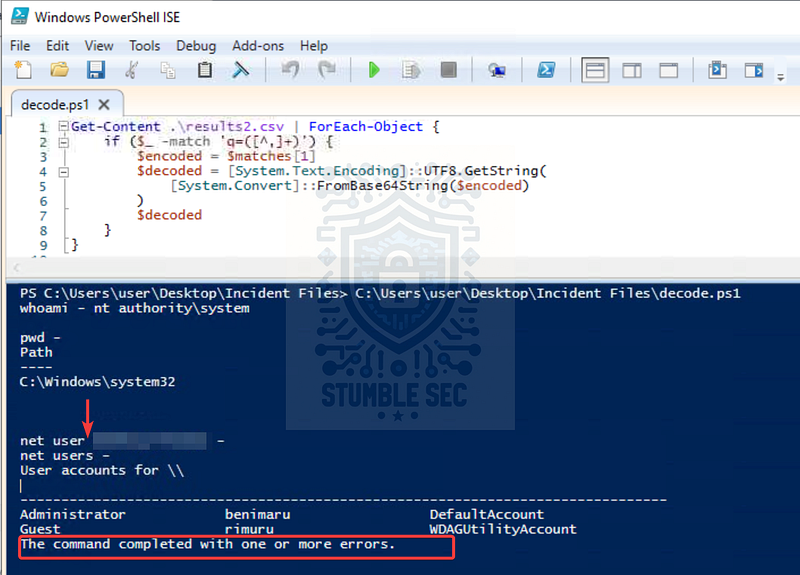Click the Paste clipboard icon
This screenshot has width=800, height=575.
tap(205, 69)
